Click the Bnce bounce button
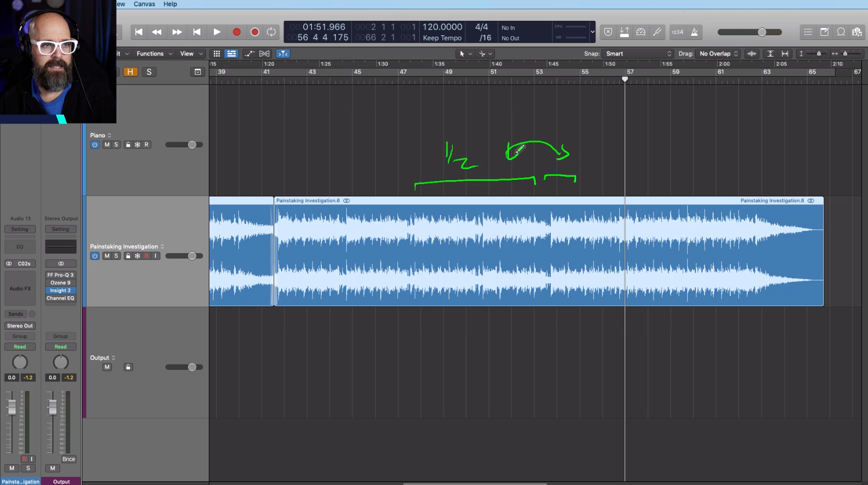This screenshot has width=868, height=485. [68, 459]
